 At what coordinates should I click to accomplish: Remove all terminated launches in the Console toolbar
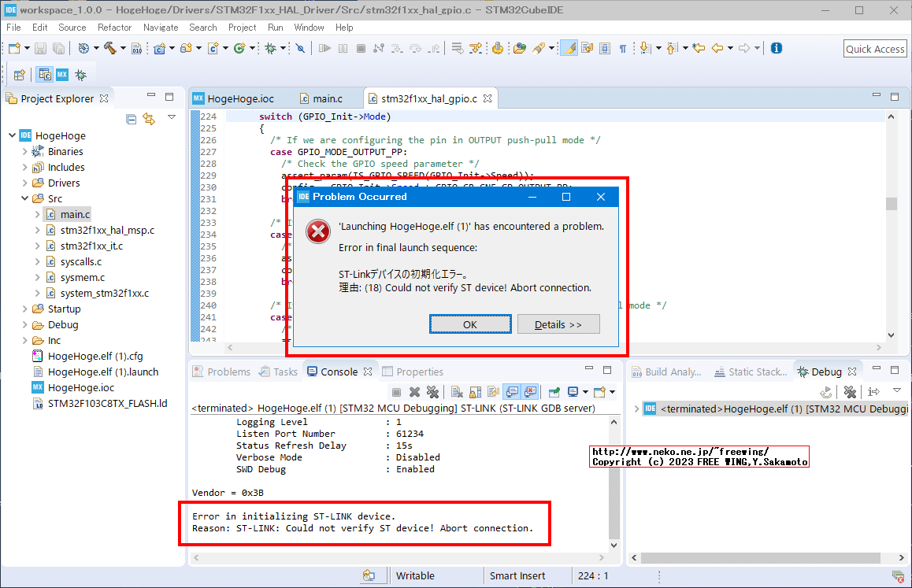pos(432,391)
